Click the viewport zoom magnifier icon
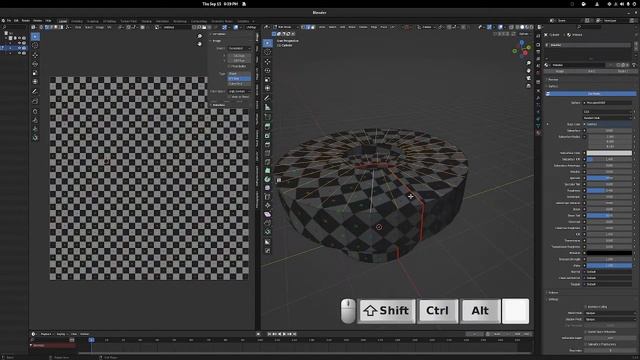The height and width of the screenshot is (360, 640). (529, 63)
